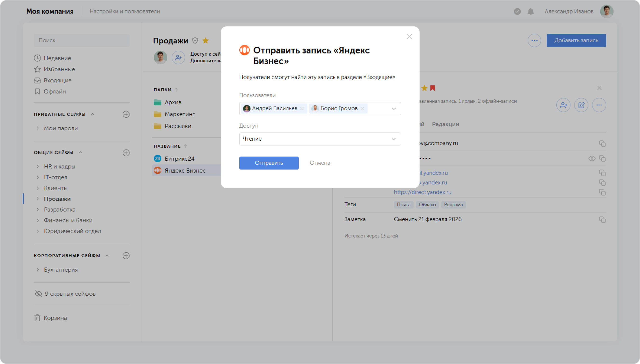Viewport: 640px width, 364px height.
Task: Show 9 скрытых сейфов
Action: pos(65,294)
